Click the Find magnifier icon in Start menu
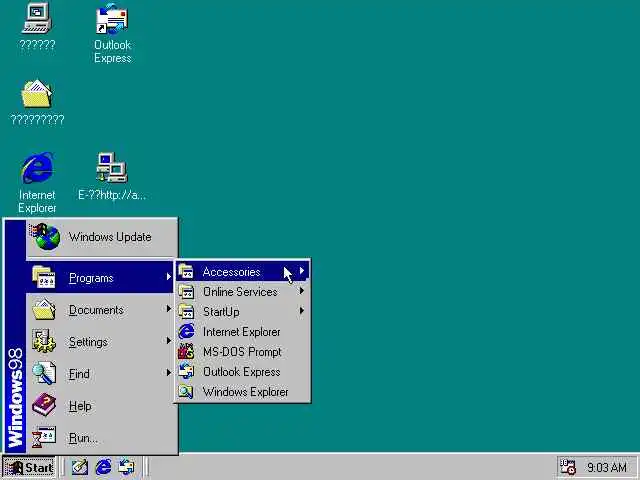The width and height of the screenshot is (640, 480). pos(44,373)
